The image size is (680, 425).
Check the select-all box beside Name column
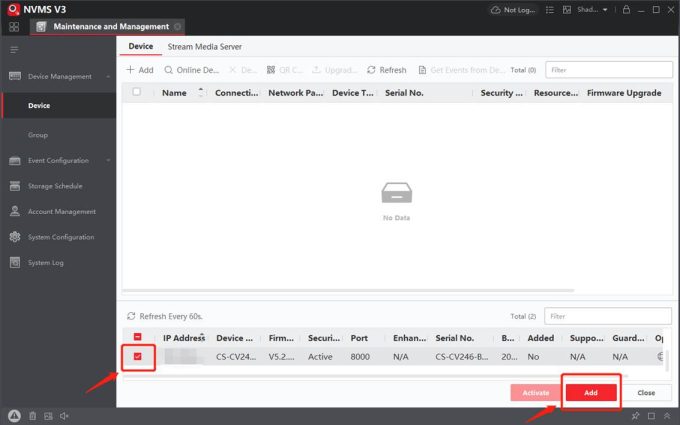(137, 92)
